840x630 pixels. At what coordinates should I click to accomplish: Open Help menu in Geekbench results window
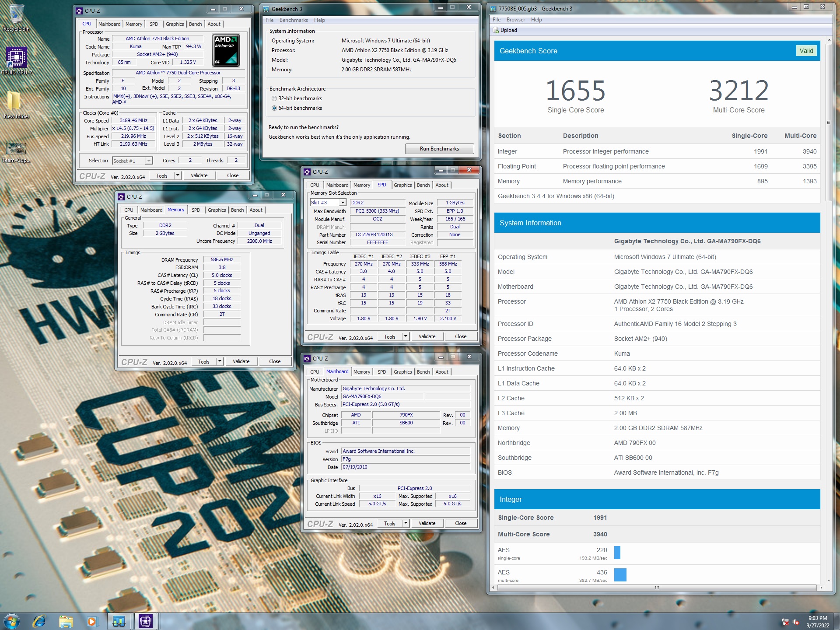tap(536, 20)
